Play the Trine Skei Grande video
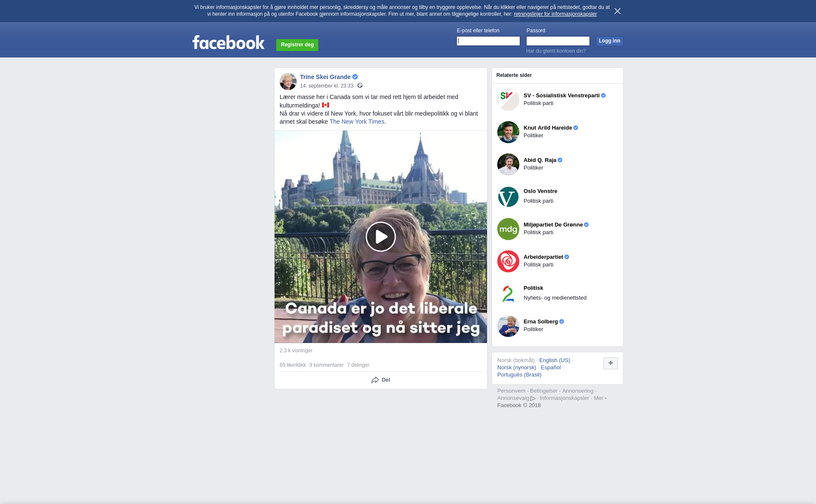 click(x=380, y=237)
